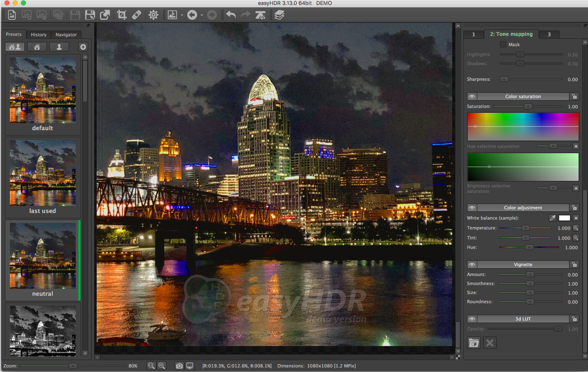This screenshot has height=372, width=588.
Task: Click the Sharpness slider handle
Action: (x=504, y=79)
